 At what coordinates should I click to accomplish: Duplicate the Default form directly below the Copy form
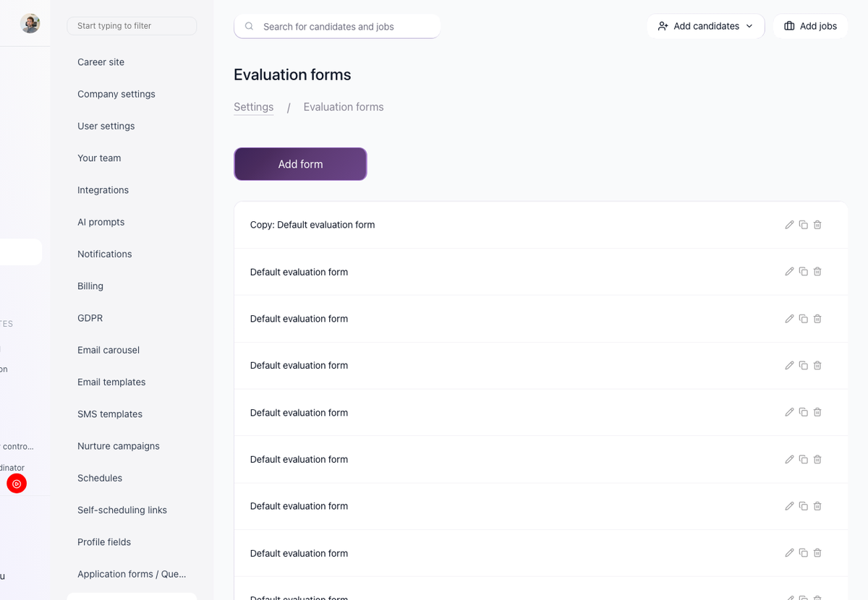[803, 272]
